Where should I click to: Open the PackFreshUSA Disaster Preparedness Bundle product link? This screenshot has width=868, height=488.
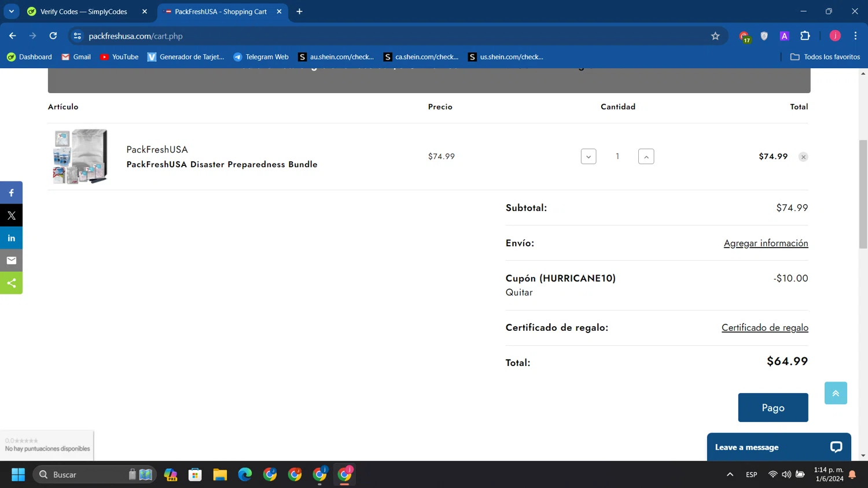222,164
